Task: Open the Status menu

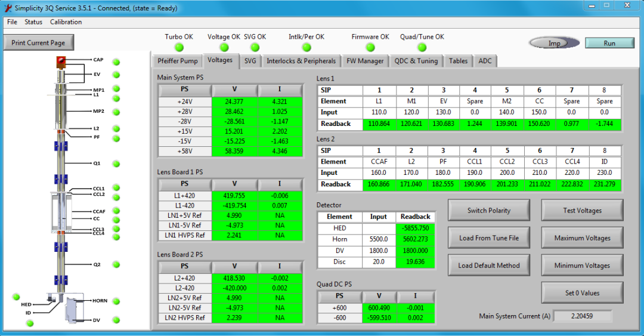Action: 33,22
